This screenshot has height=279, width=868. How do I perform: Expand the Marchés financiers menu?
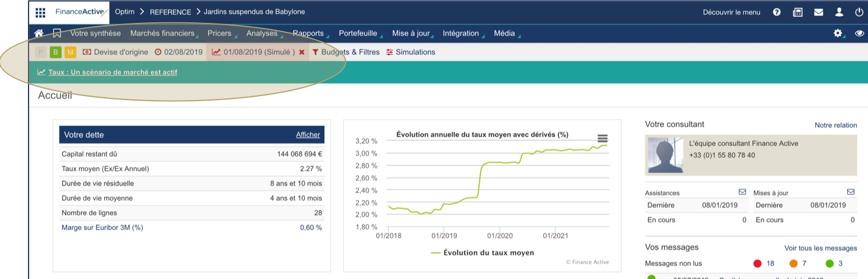coord(162,34)
